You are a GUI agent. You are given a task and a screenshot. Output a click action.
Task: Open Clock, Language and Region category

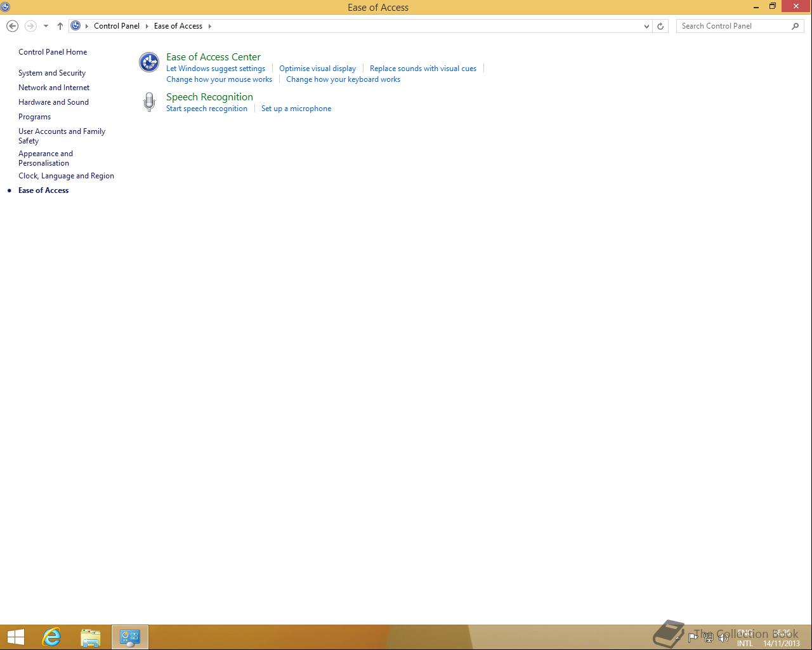coord(66,176)
